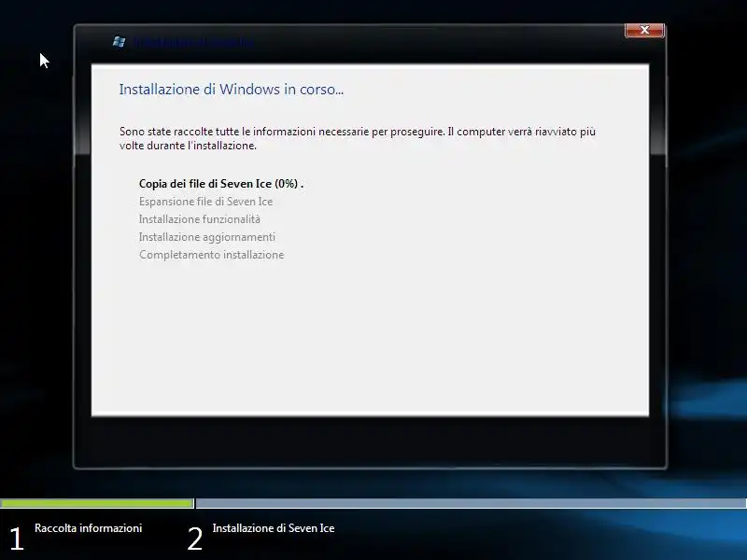This screenshot has height=560, width=747.
Task: Click the Windows flag icon in title bar
Action: tap(120, 42)
